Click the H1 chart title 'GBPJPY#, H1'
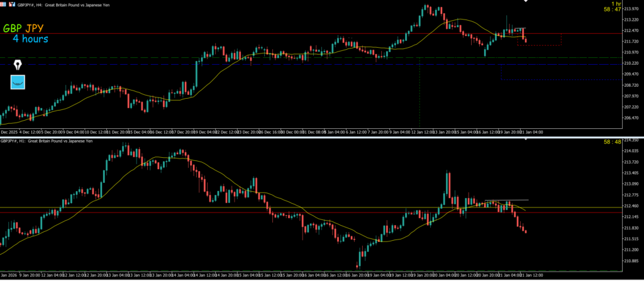The width and height of the screenshot is (644, 281). pos(13,141)
